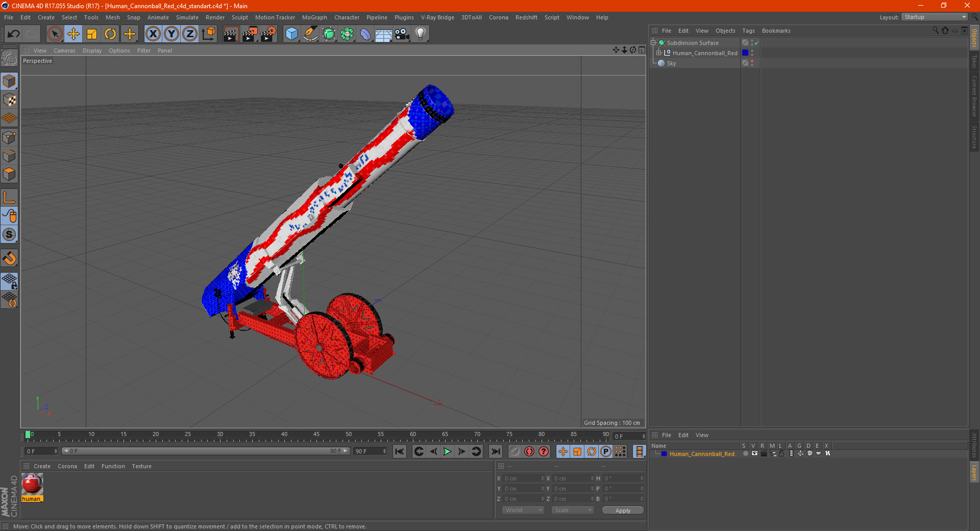This screenshot has height=531, width=980.
Task: Add a Light object icon
Action: (x=421, y=34)
